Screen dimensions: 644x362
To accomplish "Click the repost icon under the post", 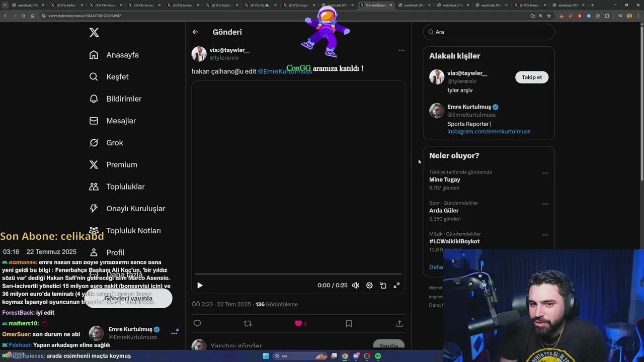I will (248, 323).
